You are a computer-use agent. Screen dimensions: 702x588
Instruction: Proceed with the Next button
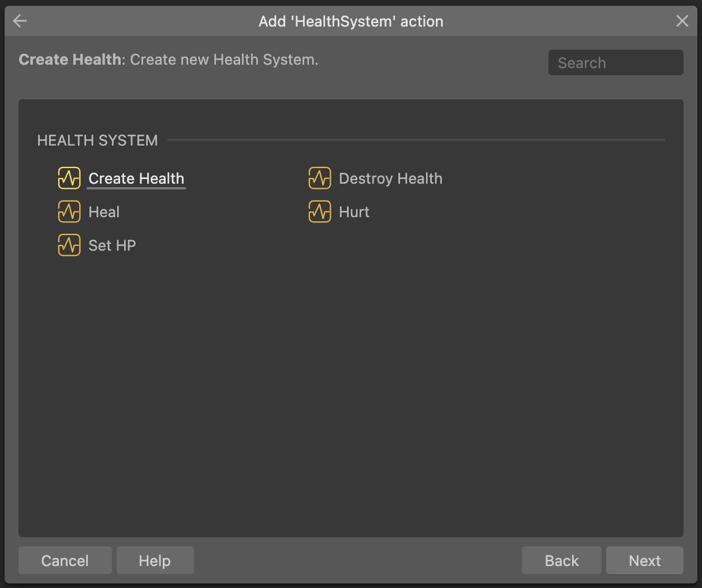[x=644, y=560]
